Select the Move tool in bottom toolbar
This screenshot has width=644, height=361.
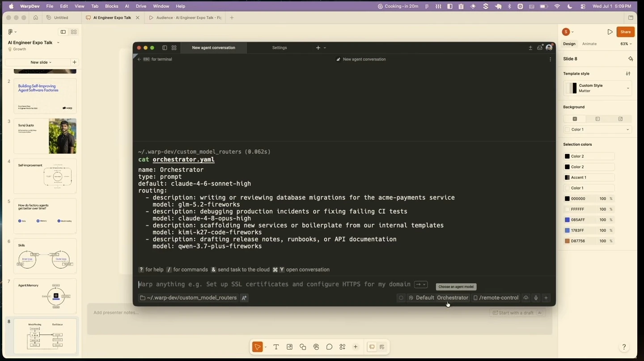[x=257, y=347]
